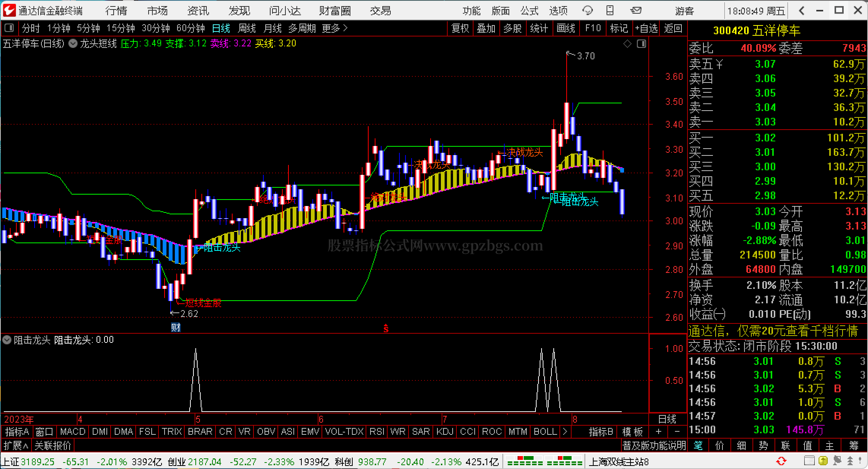The image size is (868, 469).
Task: Select the MACD indicator
Action: tap(73, 432)
